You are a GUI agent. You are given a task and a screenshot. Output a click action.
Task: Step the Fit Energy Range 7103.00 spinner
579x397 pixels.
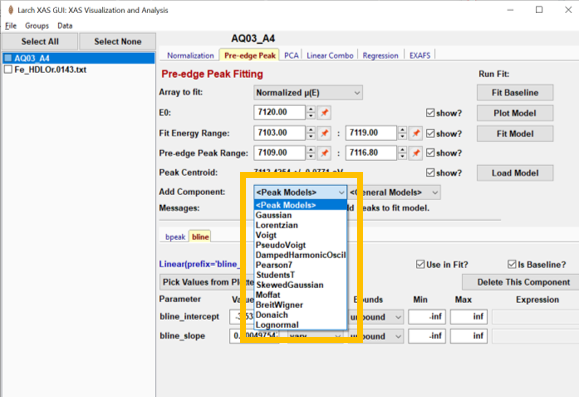coord(311,133)
